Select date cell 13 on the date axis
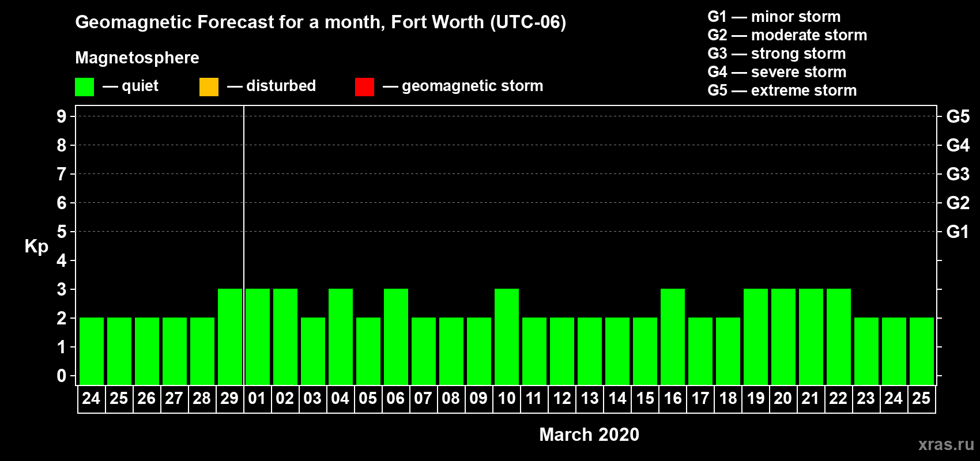 pyautogui.click(x=589, y=399)
